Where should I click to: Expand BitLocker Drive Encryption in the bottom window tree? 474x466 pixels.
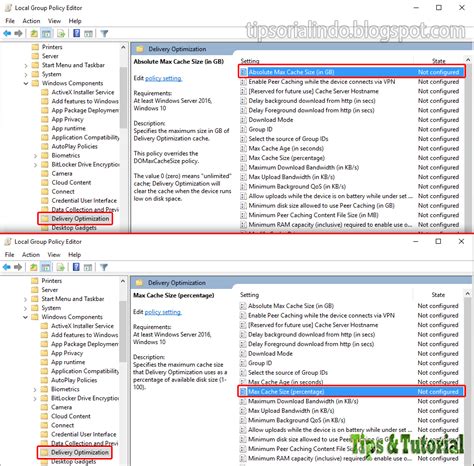(35, 398)
